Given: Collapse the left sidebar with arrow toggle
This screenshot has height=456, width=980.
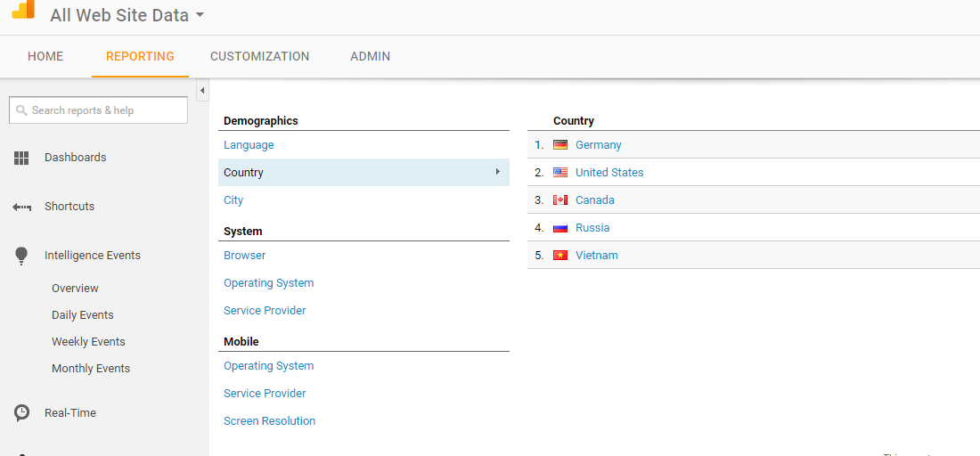Looking at the screenshot, I should click(x=202, y=91).
